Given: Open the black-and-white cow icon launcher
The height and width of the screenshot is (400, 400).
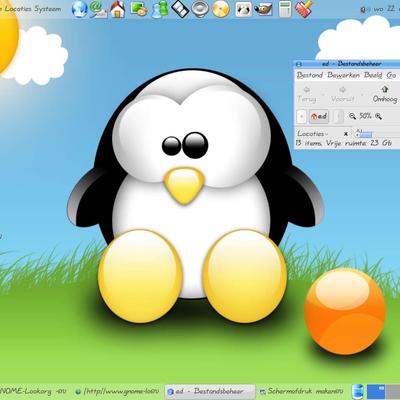Looking at the screenshot, I should tap(243, 9).
